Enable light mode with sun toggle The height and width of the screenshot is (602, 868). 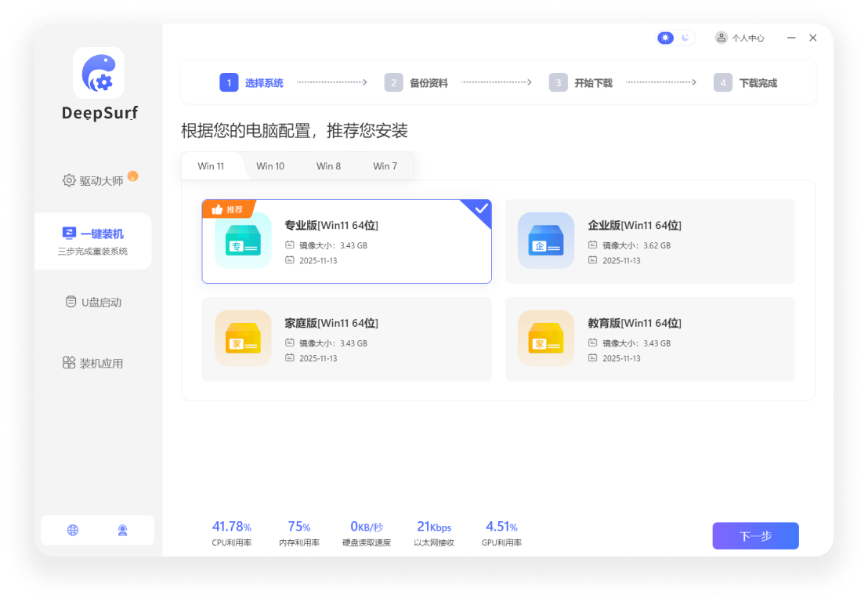[x=665, y=37]
